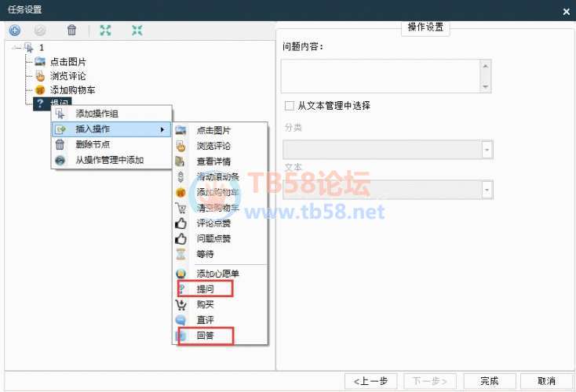Enable 从文本管理中选择 checkbox
Viewport: 576px width, 392px height.
(290, 105)
